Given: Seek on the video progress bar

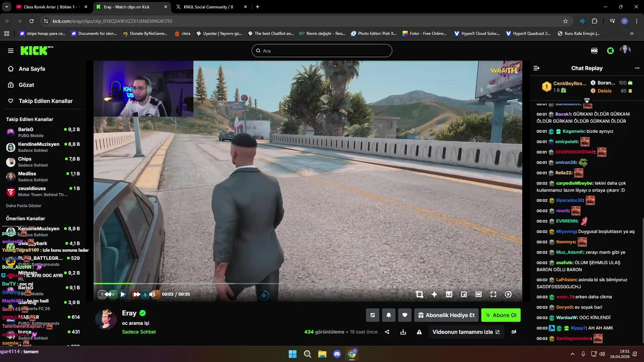Looking at the screenshot, I should [307, 284].
